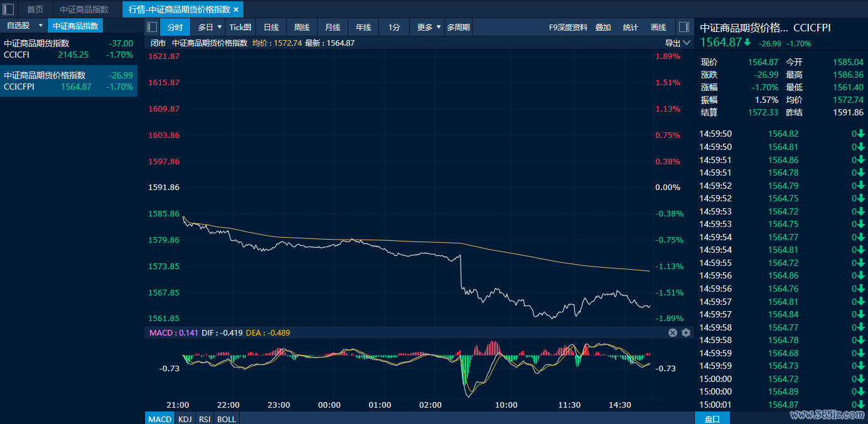The height and width of the screenshot is (424, 868).
Task: Switch indicator to RSI
Action: pos(205,418)
